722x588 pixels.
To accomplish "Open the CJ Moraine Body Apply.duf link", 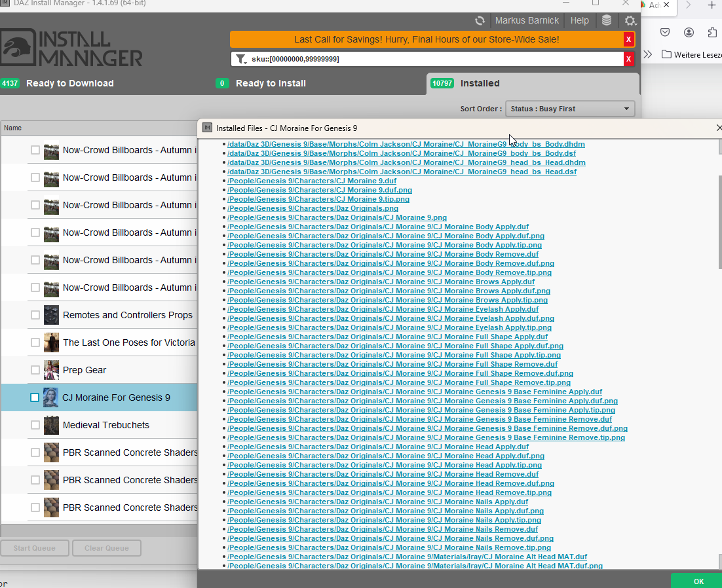I will [377, 227].
